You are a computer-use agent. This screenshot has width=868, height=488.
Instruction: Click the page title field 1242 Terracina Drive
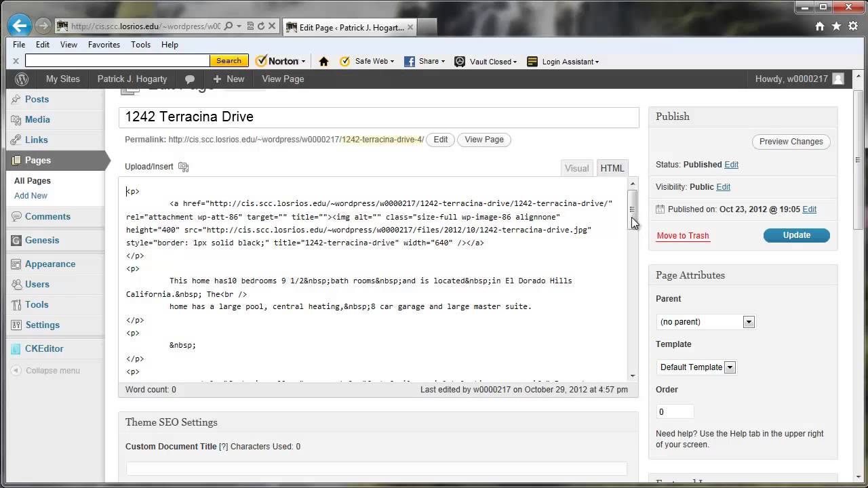(379, 117)
